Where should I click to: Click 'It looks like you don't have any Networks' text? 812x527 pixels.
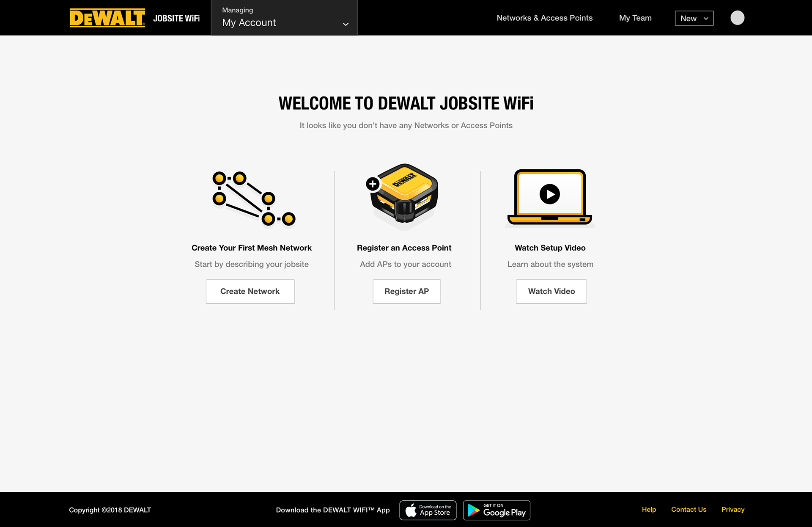pyautogui.click(x=406, y=125)
